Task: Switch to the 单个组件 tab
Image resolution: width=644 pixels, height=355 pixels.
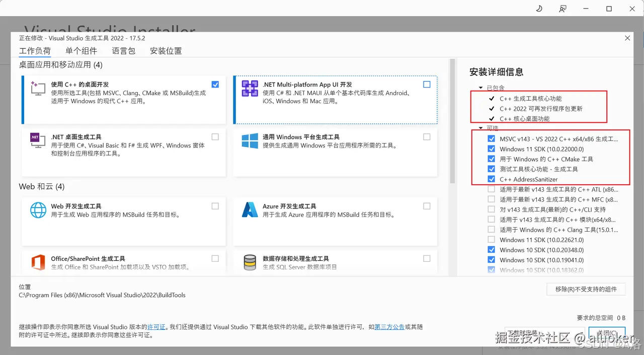Action: [x=81, y=50]
